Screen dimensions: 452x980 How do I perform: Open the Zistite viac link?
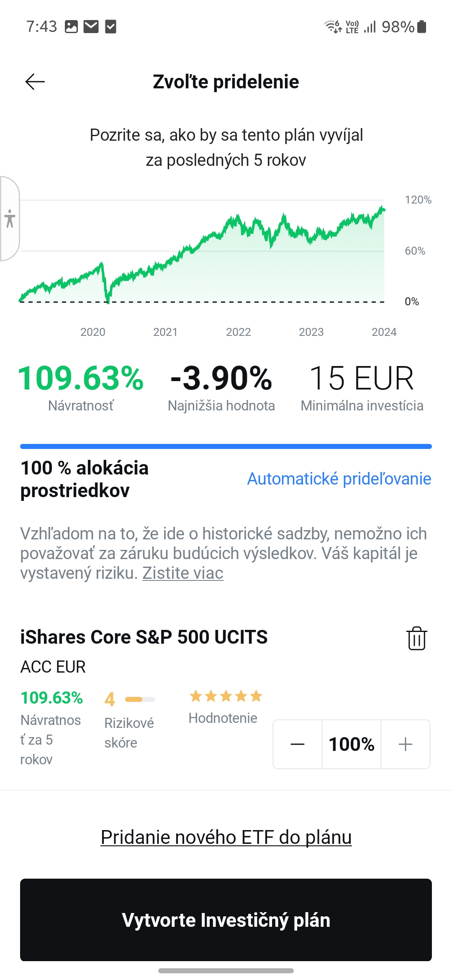point(183,573)
